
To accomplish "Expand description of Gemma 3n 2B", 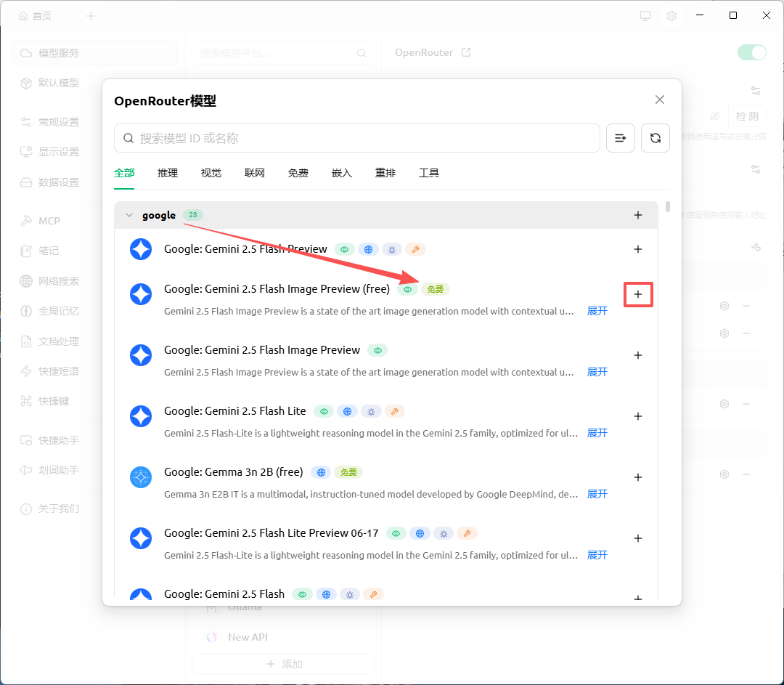I will point(597,495).
